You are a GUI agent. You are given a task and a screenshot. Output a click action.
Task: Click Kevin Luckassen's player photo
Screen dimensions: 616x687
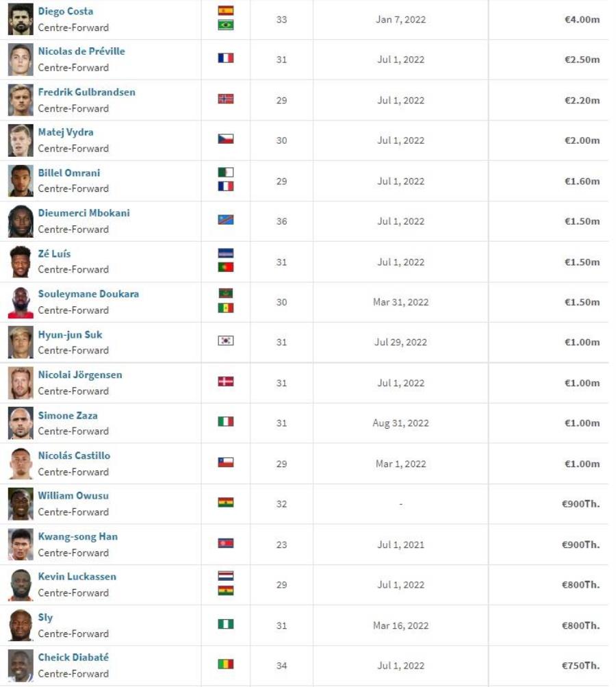(x=21, y=584)
